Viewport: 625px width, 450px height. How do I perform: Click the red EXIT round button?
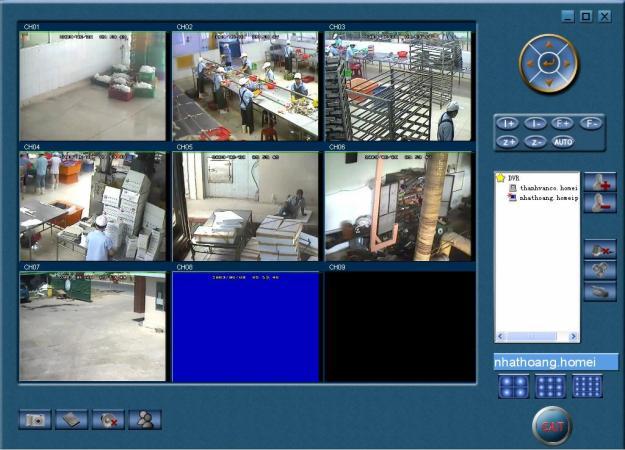click(552, 426)
